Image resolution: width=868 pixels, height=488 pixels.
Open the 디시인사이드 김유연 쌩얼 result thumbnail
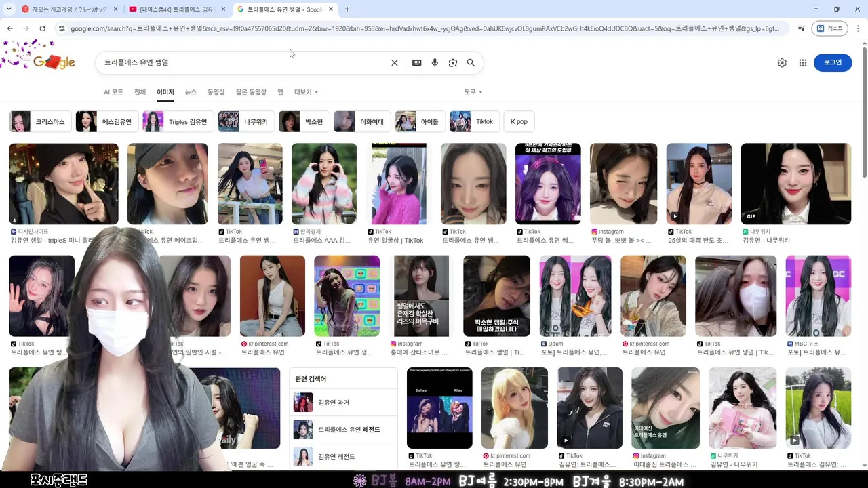(64, 184)
